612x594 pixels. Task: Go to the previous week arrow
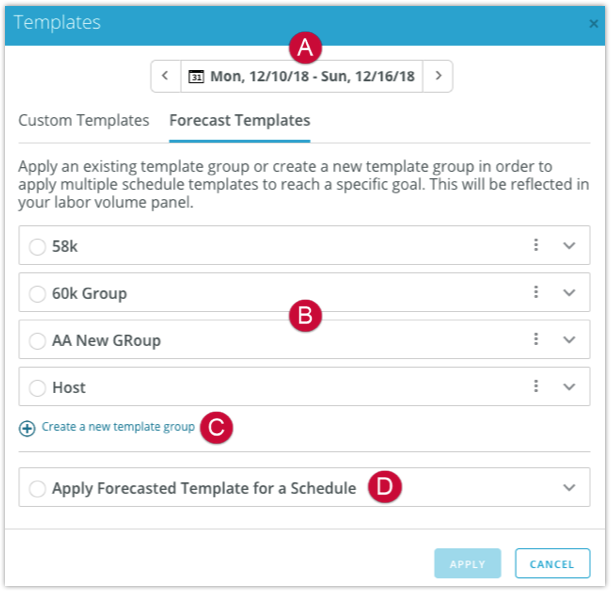click(x=165, y=76)
